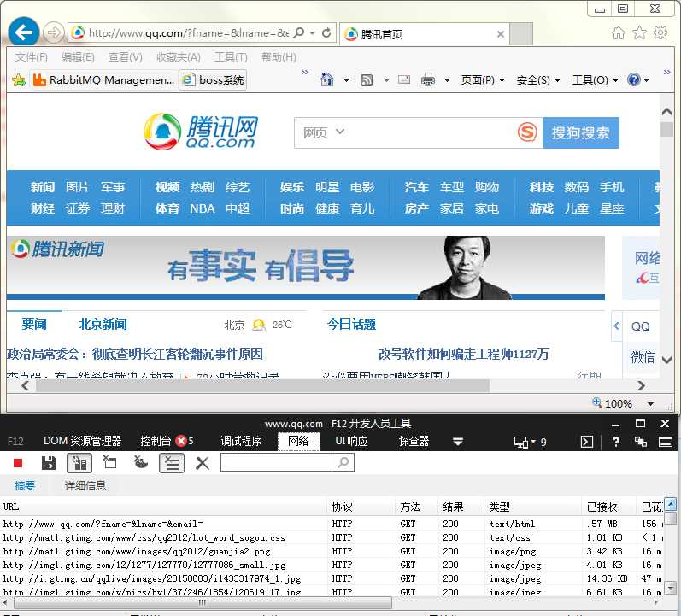
Task: Click the Tencent QQ.com logo
Action: [x=202, y=132]
